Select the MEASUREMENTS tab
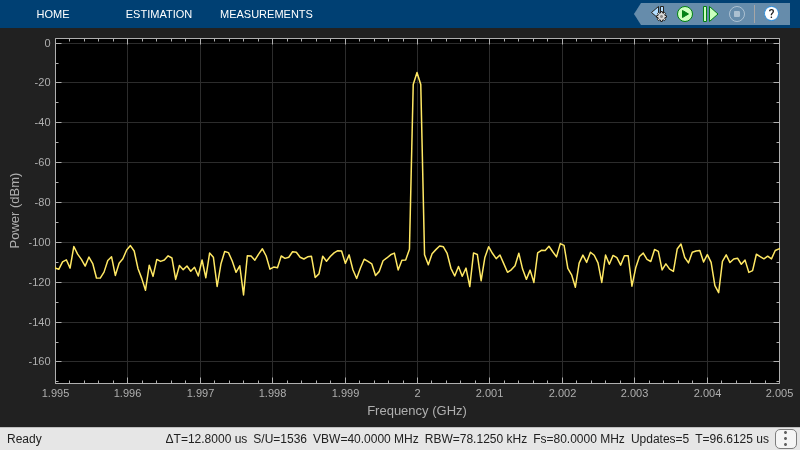The width and height of the screenshot is (800, 450). click(x=266, y=14)
